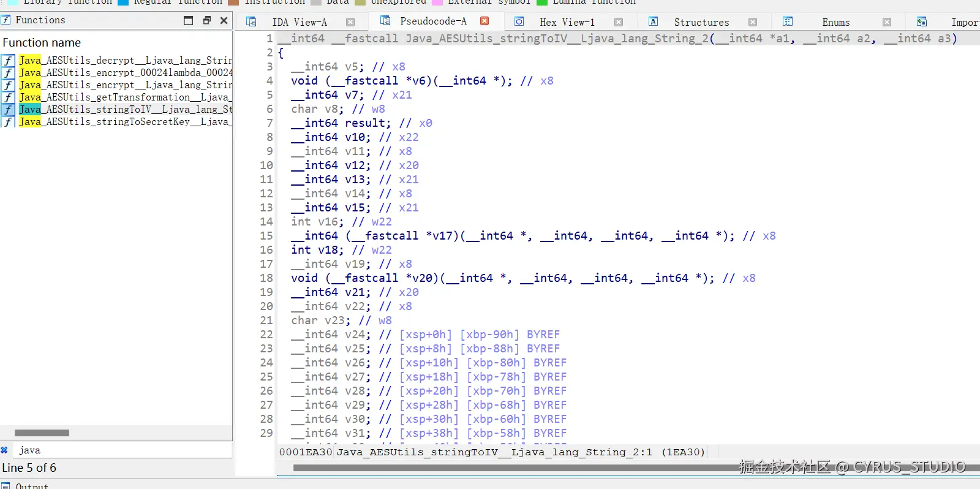Click 'result' variable declaration on line 7
Viewport: 980px width, 489px height.
pyautogui.click(x=361, y=123)
